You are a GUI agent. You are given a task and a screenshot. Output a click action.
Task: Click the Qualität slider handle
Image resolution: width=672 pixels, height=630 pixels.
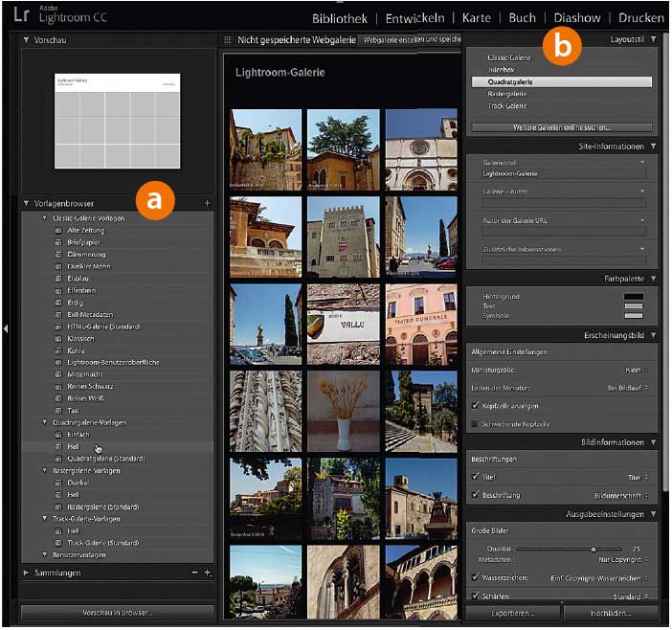pyautogui.click(x=594, y=549)
